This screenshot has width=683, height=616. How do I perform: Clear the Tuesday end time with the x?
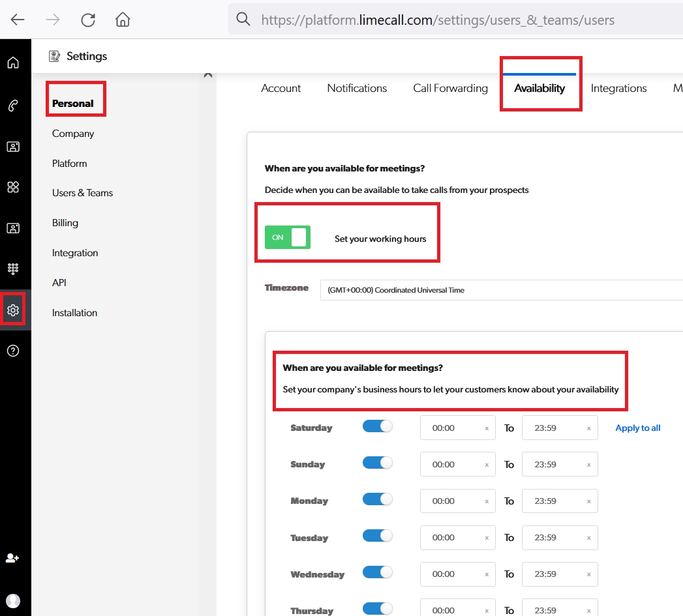(x=588, y=538)
